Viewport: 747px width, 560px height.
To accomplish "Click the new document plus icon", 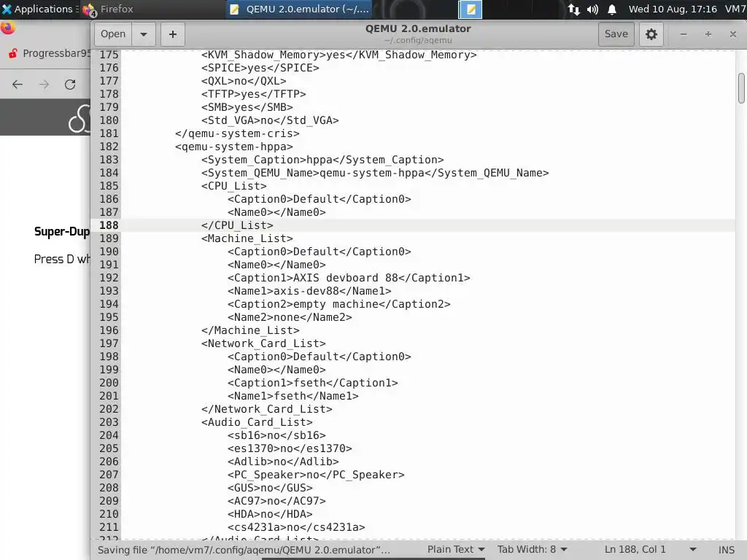I will (x=172, y=34).
